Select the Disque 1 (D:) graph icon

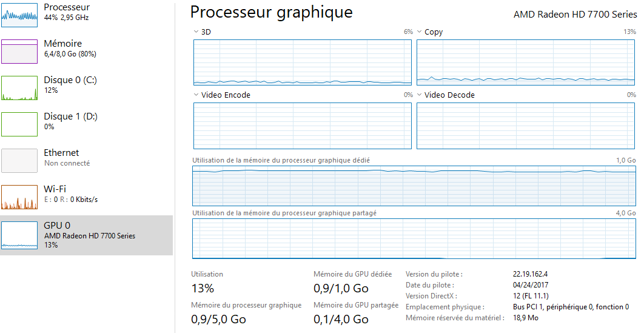[19, 124]
